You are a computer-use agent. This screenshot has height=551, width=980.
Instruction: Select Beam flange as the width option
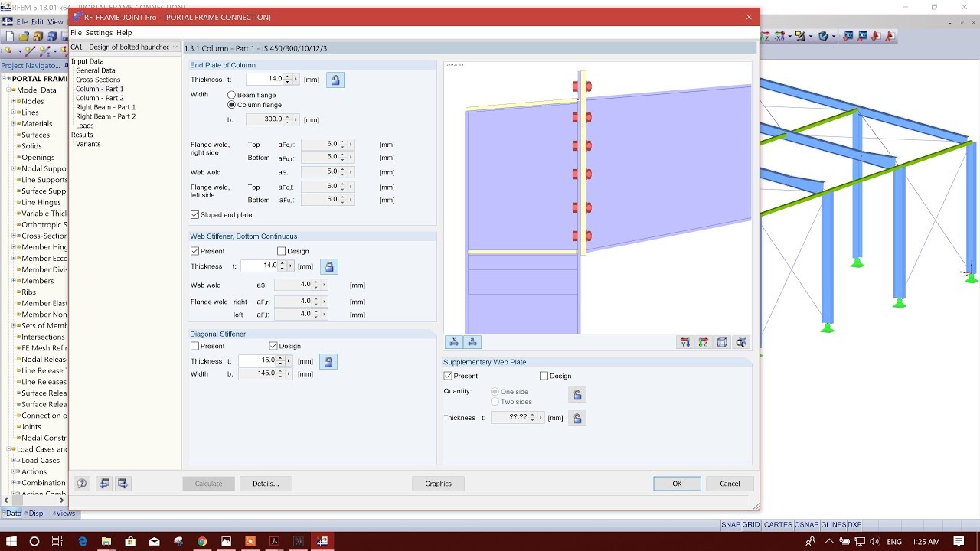231,94
